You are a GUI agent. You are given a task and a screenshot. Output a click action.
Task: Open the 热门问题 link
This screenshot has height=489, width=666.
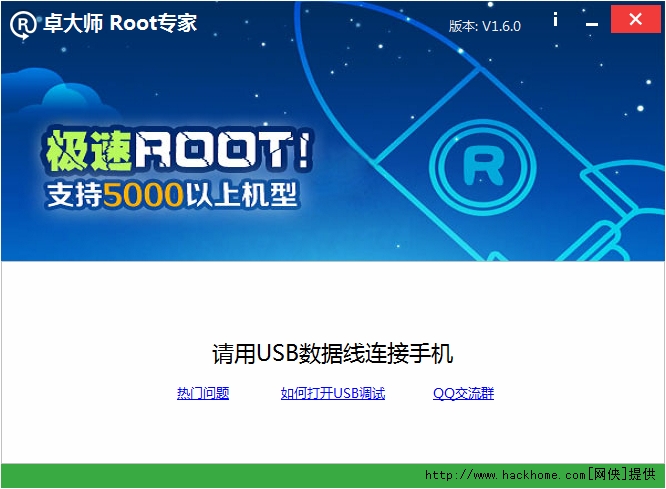203,393
